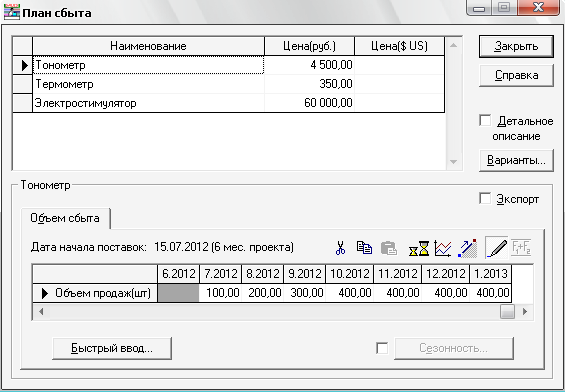Click the Cut scissors icon

[x=340, y=248]
